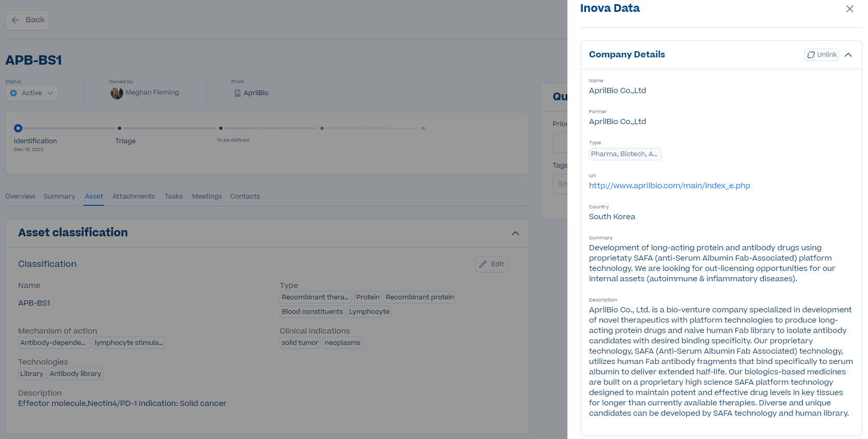Switch to the Summary tab
Screen dimensions: 868x439
tap(59, 196)
